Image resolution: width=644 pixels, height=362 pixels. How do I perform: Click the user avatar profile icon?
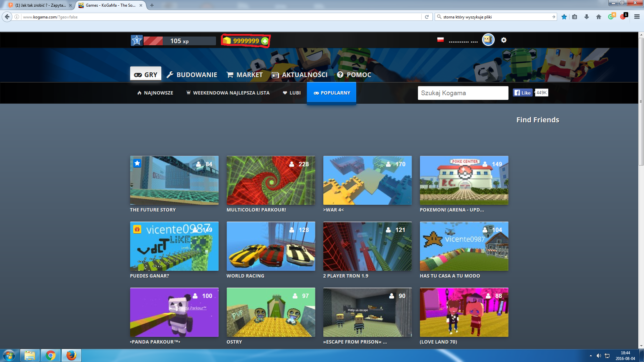488,40
